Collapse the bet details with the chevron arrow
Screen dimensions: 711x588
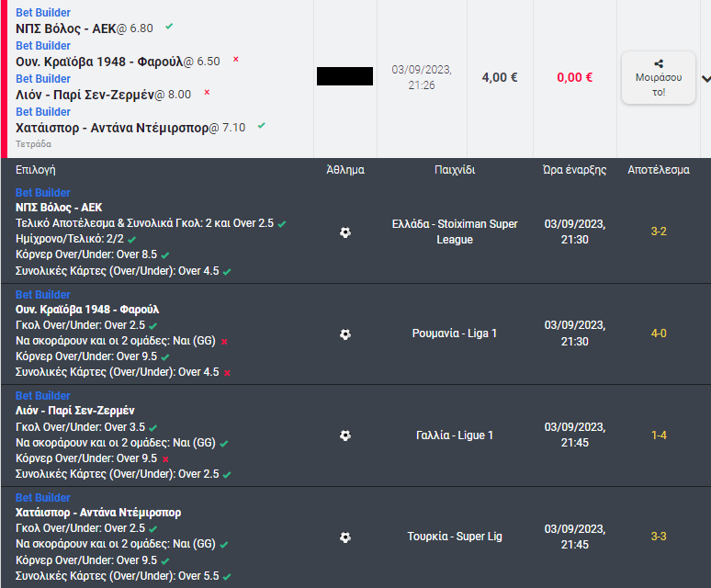(706, 78)
